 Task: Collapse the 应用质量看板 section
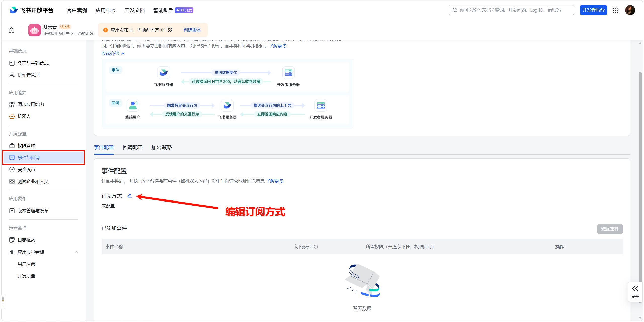pos(76,252)
